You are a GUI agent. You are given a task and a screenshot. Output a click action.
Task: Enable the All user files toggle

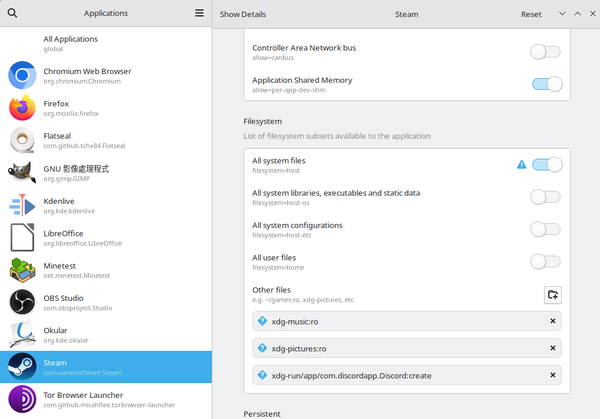point(545,261)
